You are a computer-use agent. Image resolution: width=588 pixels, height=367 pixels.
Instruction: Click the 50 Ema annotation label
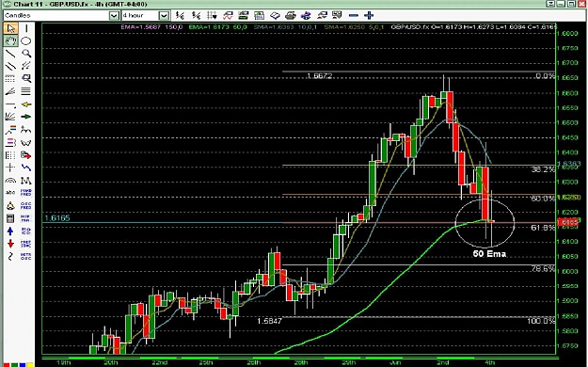coord(489,254)
